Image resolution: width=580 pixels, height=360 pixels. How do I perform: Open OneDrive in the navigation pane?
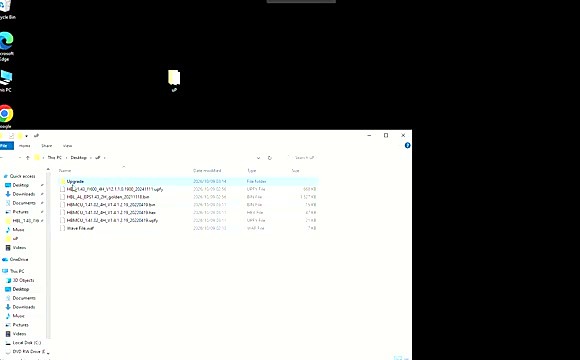click(19, 259)
